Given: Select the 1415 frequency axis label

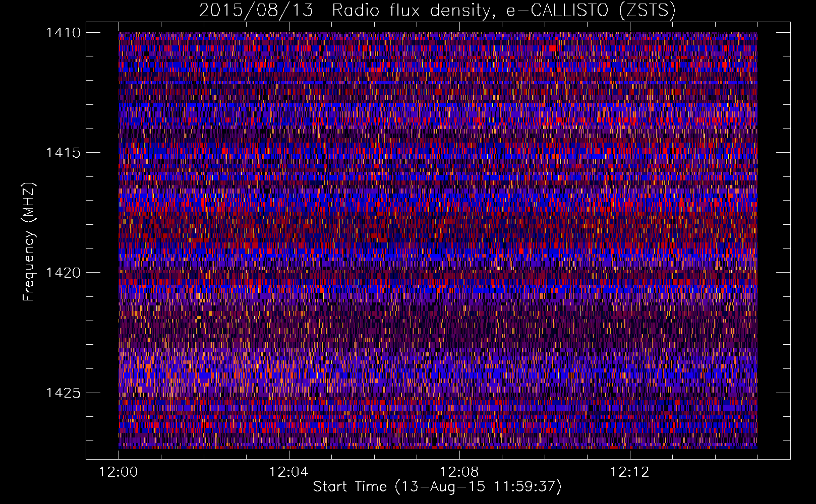Looking at the screenshot, I should coord(63,153).
